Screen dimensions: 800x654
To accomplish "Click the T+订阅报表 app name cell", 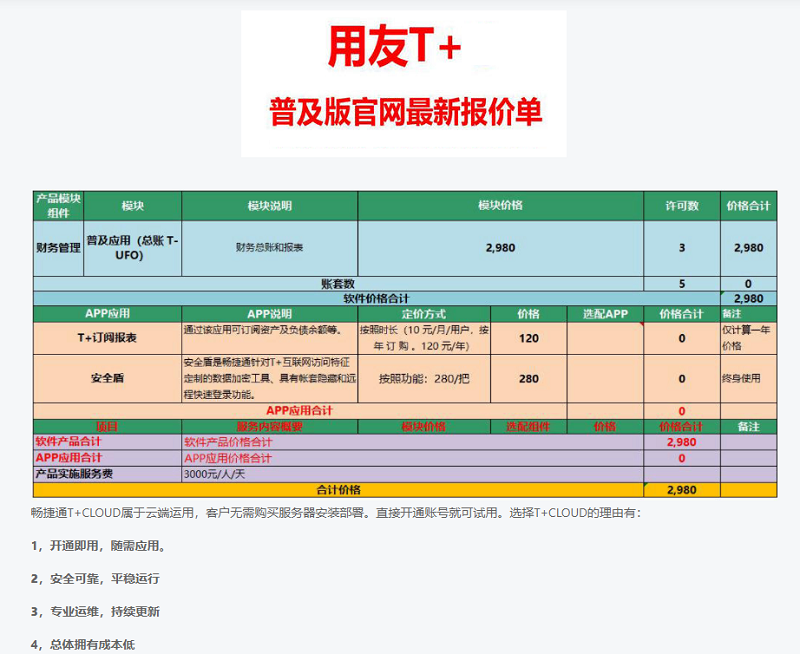I will point(107,338).
